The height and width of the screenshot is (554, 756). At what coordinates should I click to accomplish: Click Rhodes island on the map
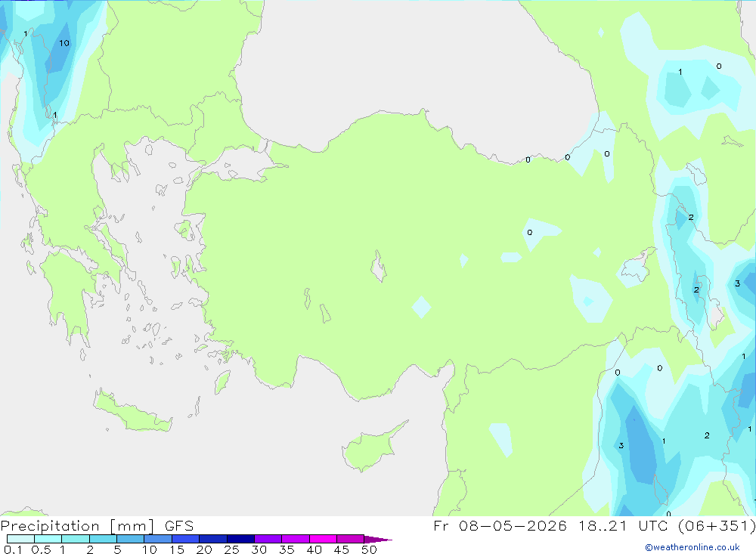(x=222, y=382)
